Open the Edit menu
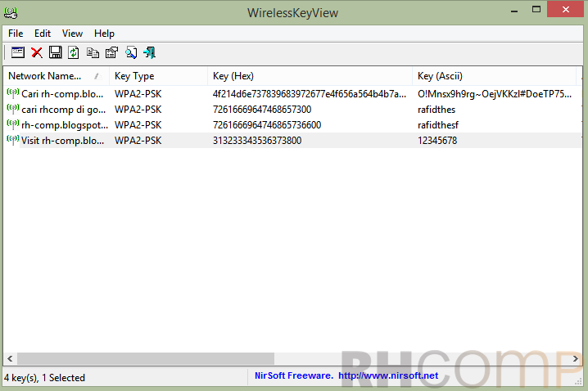This screenshot has width=588, height=391. click(43, 34)
